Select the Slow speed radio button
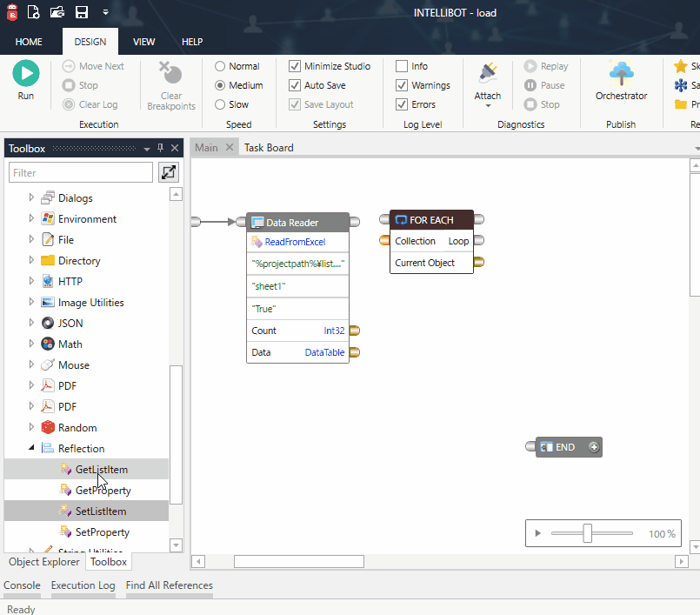Screen dimensions: 700x615 220,104
